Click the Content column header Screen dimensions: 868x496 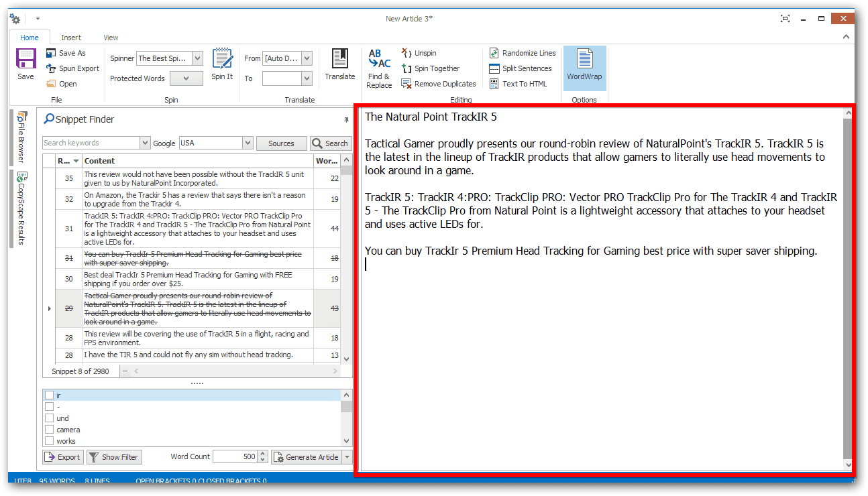pos(198,161)
